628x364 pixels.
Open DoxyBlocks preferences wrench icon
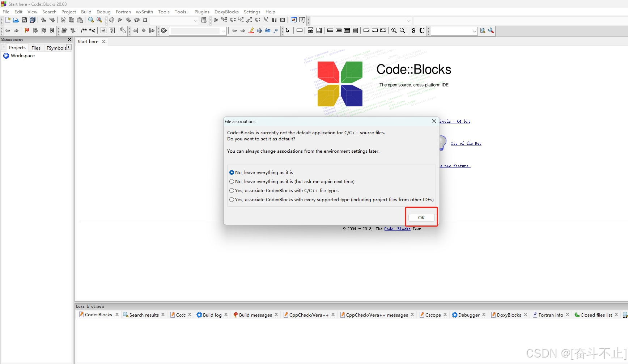(x=123, y=31)
